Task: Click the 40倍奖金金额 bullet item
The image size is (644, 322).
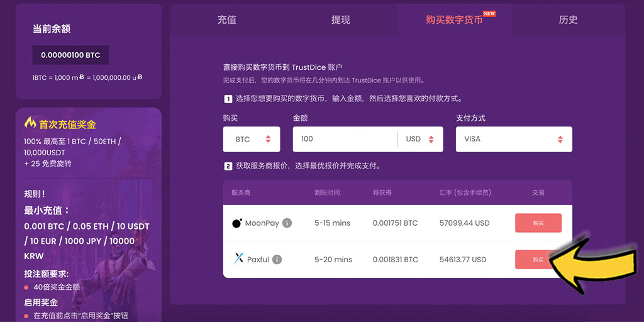Action: click(57, 287)
